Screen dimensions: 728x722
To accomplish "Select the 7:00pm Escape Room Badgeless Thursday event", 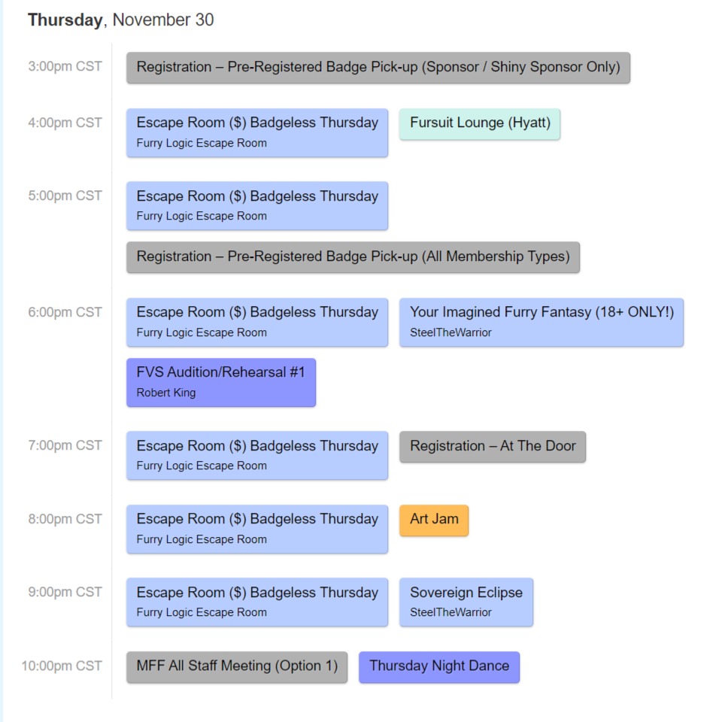I will pos(257,455).
